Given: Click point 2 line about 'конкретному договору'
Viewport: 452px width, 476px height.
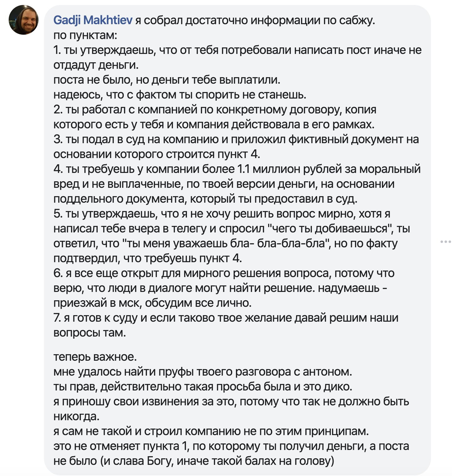Looking at the screenshot, I should (x=215, y=109).
